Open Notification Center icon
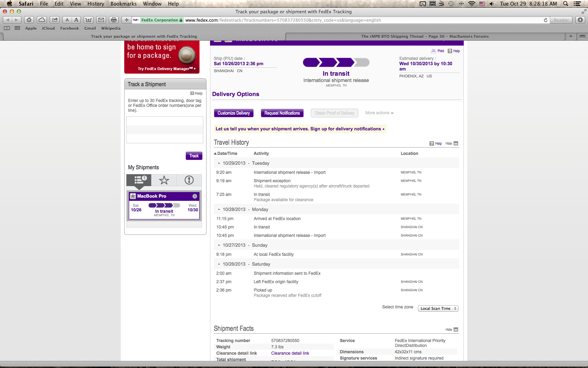Image resolution: width=588 pixels, height=368 pixels. tap(577, 4)
